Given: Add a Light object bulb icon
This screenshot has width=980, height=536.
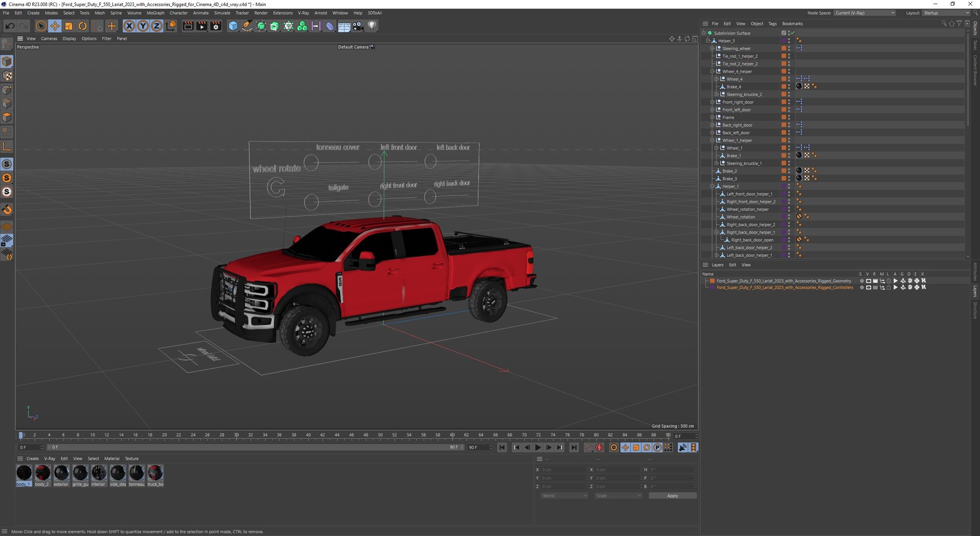Looking at the screenshot, I should click(372, 26).
